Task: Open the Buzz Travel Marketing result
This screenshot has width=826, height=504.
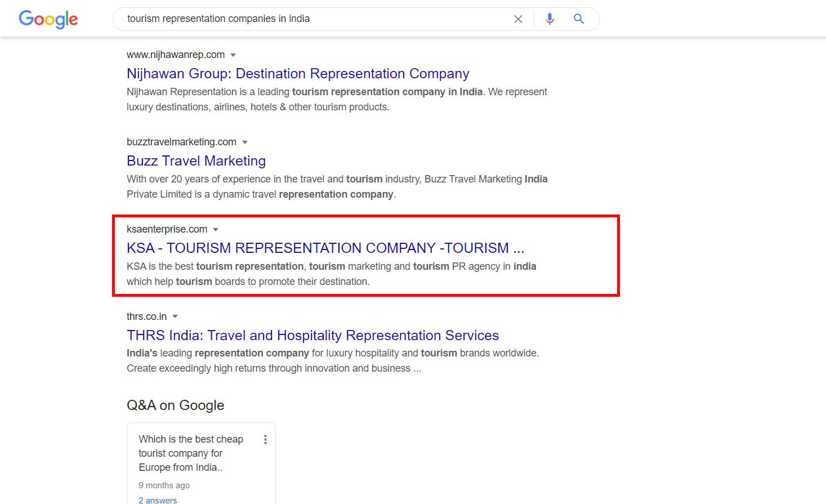Action: click(x=196, y=161)
